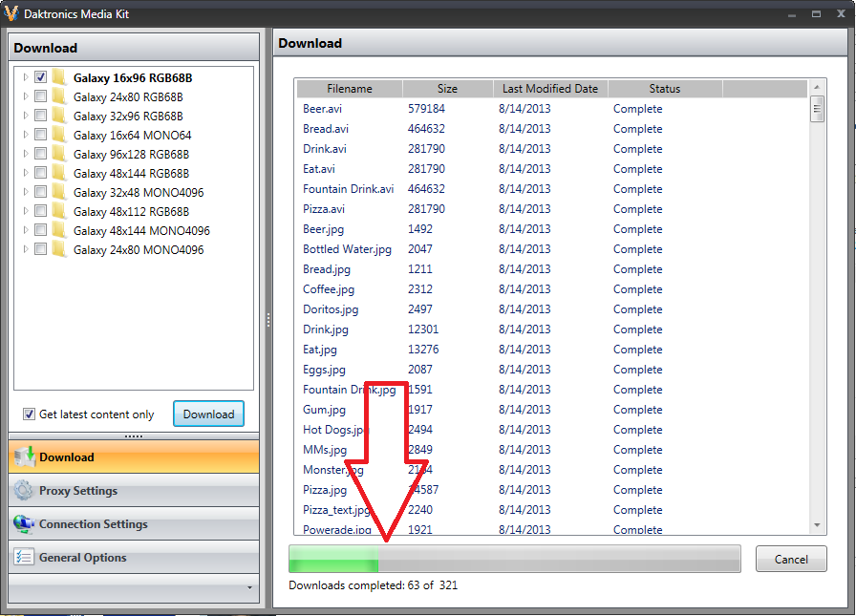Image resolution: width=856 pixels, height=616 pixels.
Task: Cancel the current download
Action: (x=791, y=560)
